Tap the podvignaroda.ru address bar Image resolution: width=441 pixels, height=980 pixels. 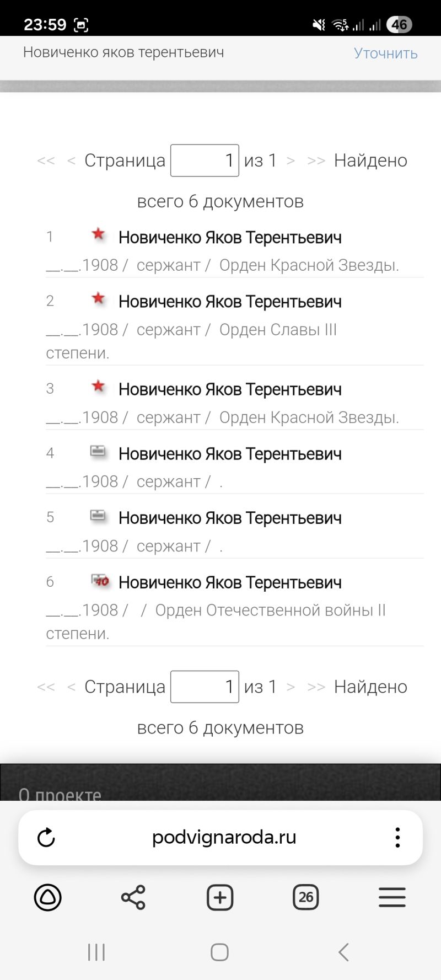[224, 837]
